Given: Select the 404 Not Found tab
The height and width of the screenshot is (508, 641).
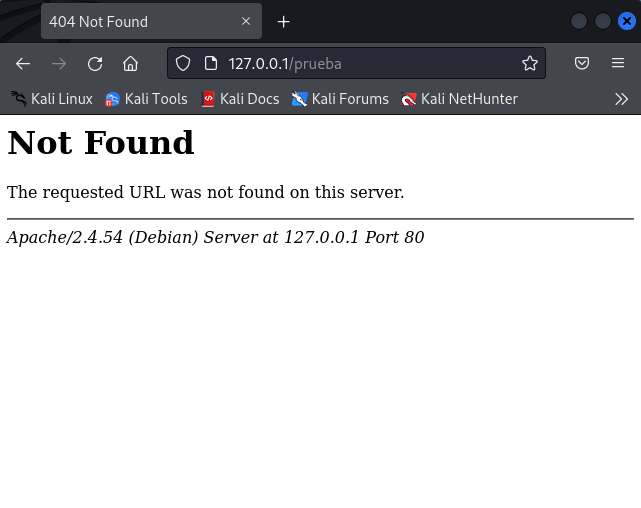Looking at the screenshot, I should click(x=151, y=21).
